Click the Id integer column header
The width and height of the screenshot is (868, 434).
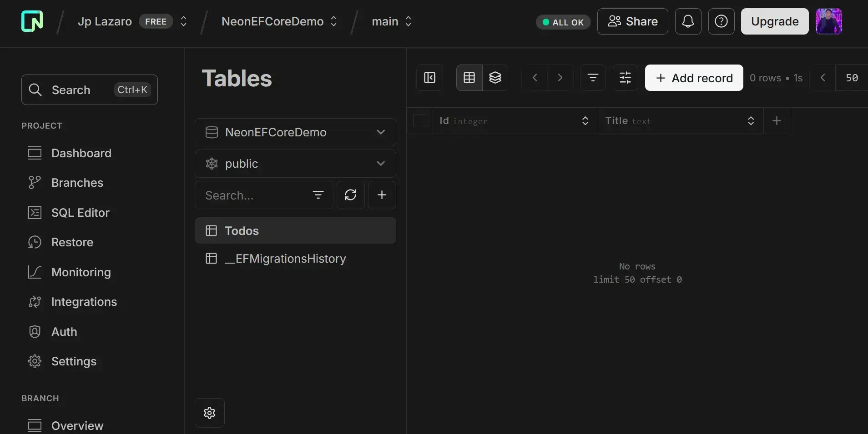point(515,120)
